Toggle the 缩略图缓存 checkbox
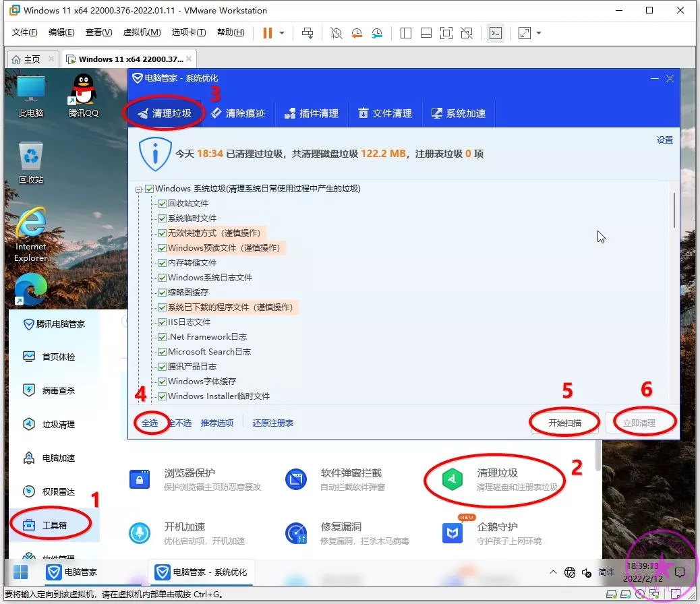This screenshot has height=604, width=700. pyautogui.click(x=162, y=293)
